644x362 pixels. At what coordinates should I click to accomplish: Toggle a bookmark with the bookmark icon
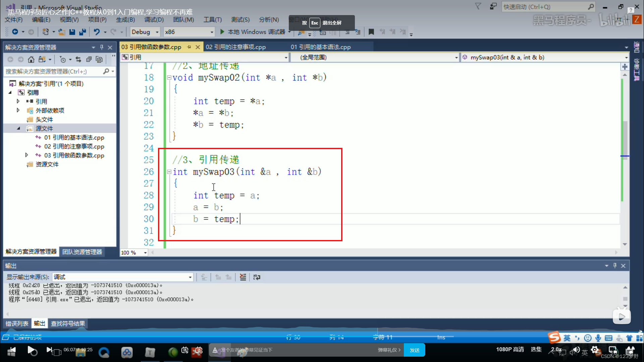[x=371, y=32]
